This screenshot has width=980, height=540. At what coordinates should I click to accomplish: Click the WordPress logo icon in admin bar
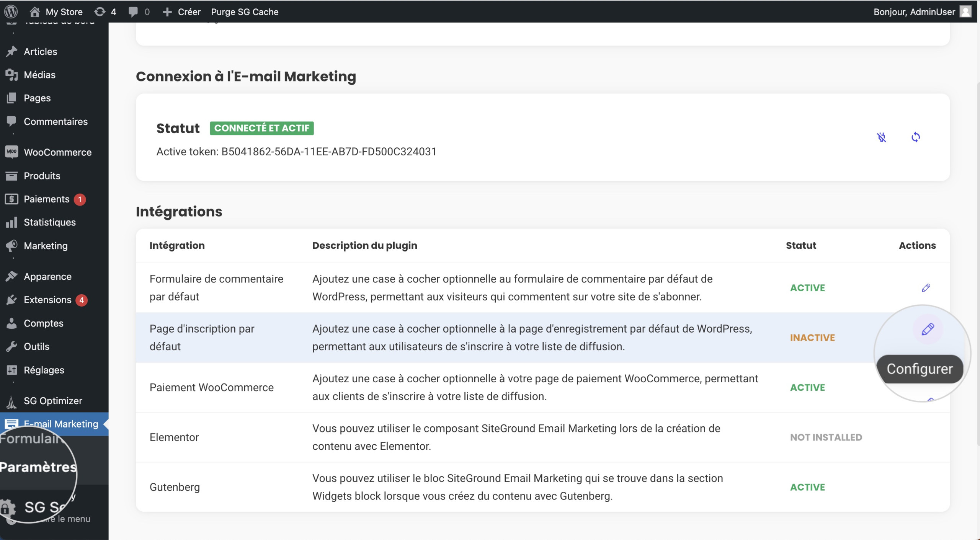11,11
